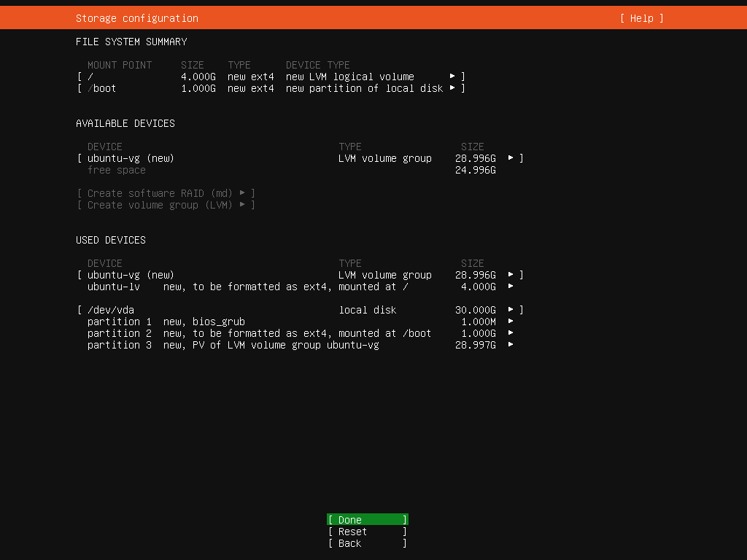Open the Help menu

(x=640, y=18)
